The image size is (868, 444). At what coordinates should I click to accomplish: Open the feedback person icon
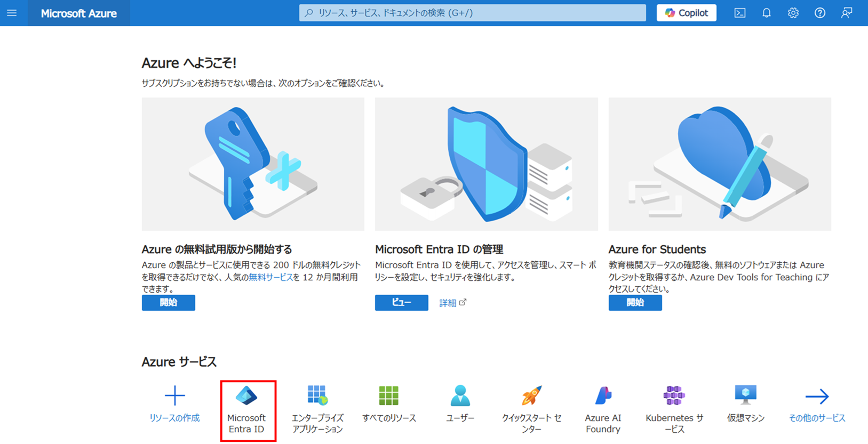[847, 13]
